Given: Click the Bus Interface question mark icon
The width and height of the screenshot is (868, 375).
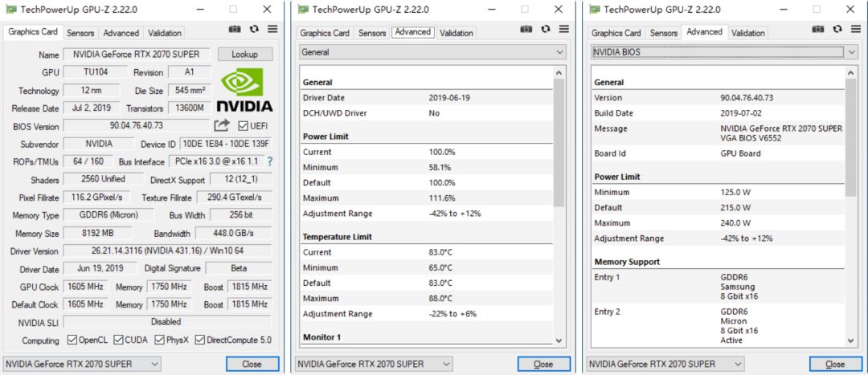Looking at the screenshot, I should pos(270,161).
